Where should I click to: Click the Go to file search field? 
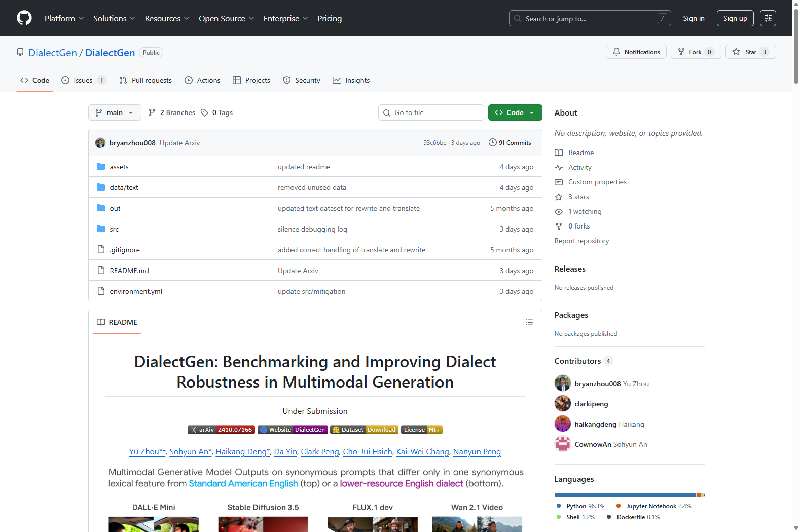pyautogui.click(x=431, y=112)
